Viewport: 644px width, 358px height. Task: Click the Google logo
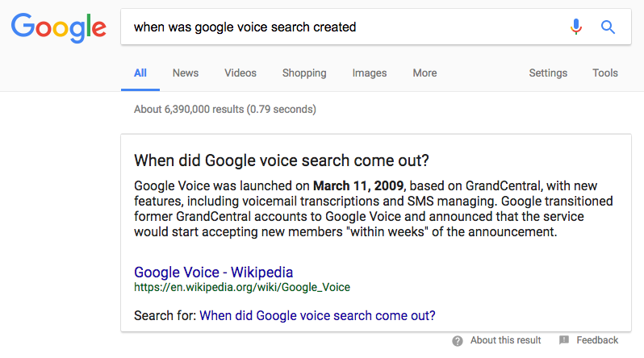[x=59, y=27]
